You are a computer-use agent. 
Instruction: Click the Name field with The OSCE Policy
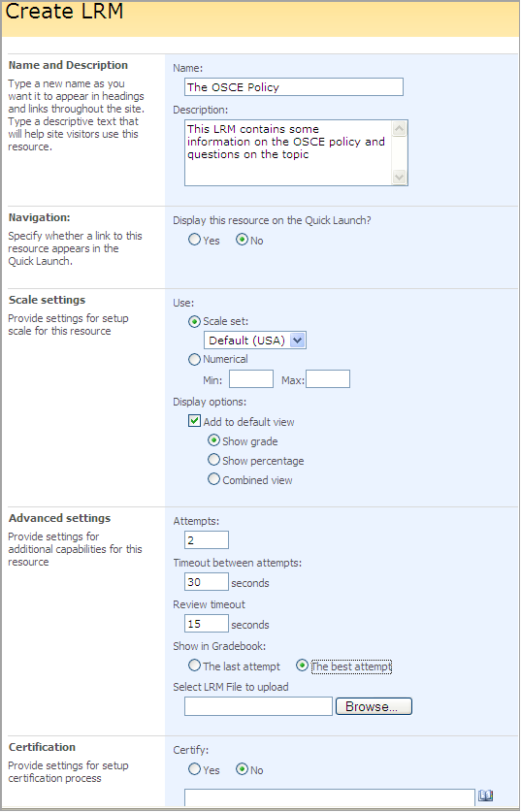294,87
